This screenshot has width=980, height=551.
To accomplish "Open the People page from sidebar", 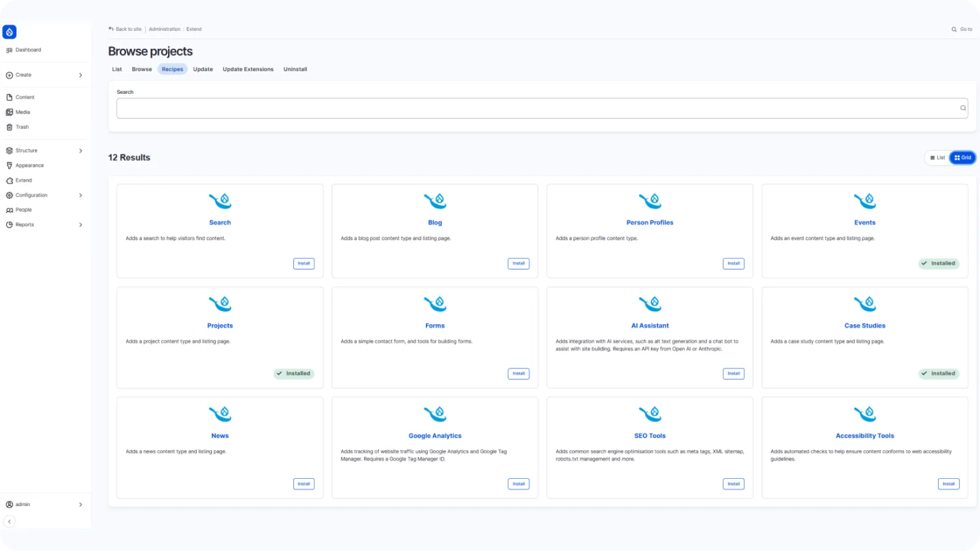I will [23, 210].
